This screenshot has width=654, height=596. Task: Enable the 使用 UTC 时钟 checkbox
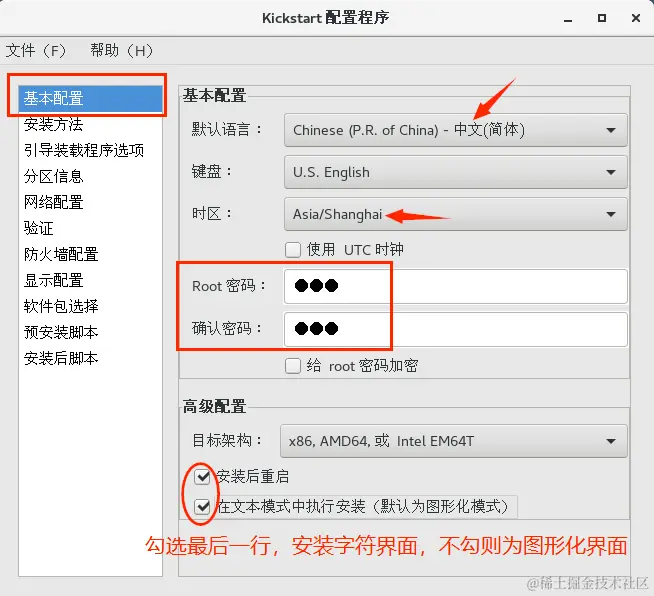[293, 250]
